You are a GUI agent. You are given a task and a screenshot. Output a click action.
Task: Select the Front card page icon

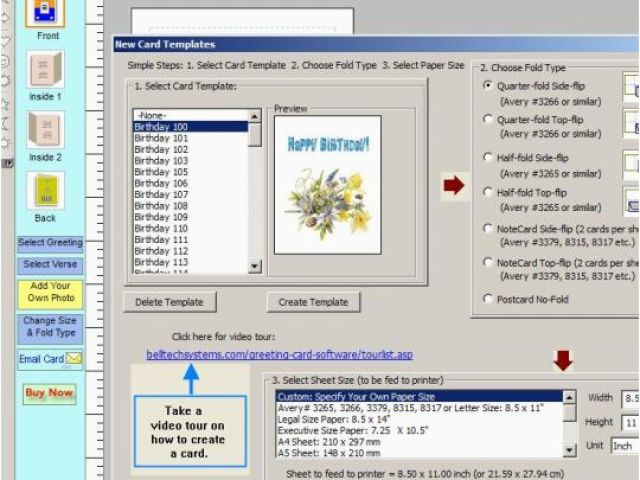pyautogui.click(x=47, y=11)
